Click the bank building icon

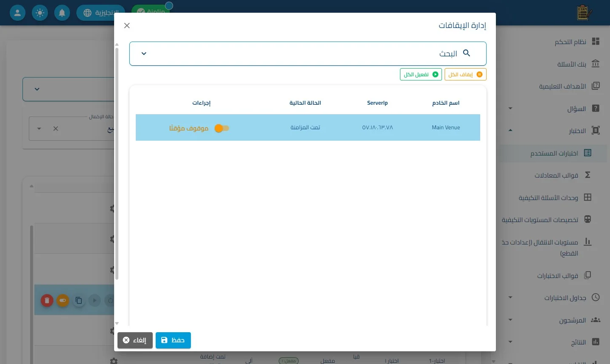tap(596, 64)
